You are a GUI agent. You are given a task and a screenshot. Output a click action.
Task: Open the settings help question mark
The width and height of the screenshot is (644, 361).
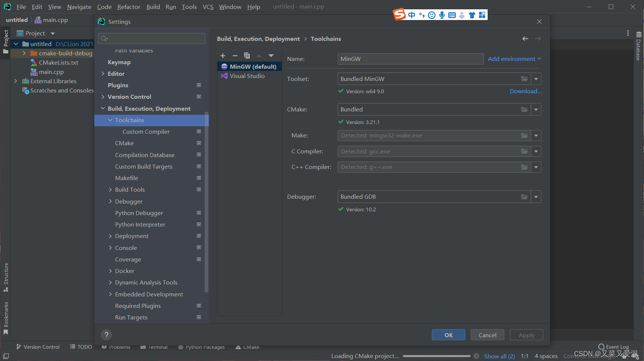[106, 335]
